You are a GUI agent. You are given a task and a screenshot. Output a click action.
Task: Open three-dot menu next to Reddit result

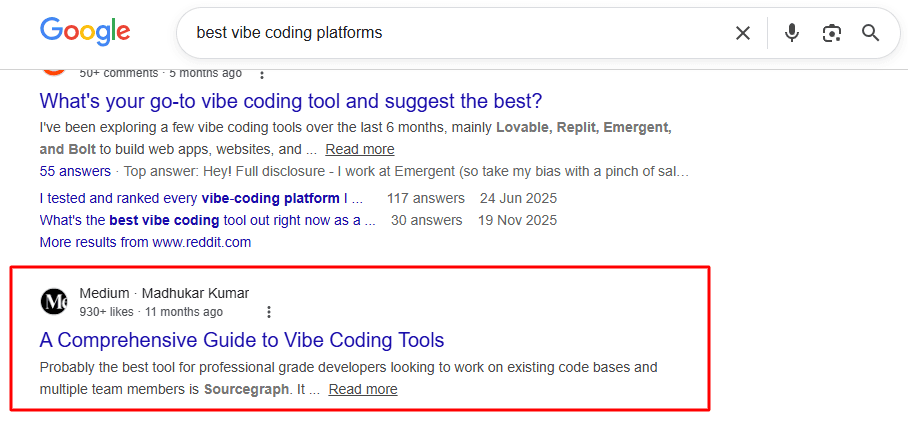point(262,74)
